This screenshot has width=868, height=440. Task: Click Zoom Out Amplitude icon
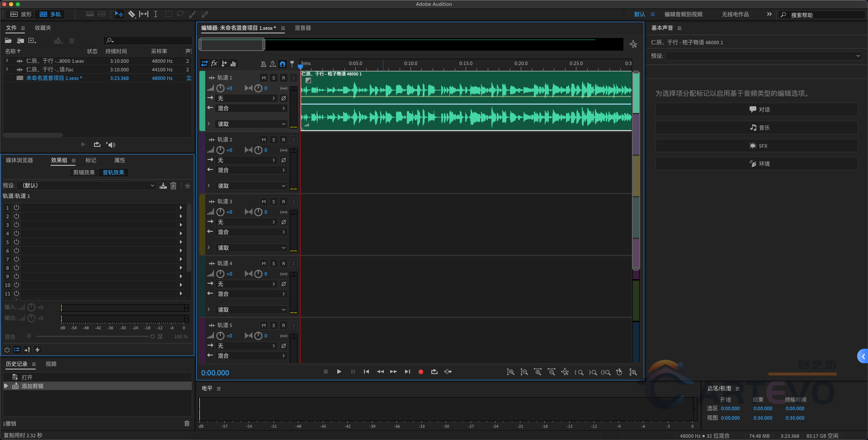(x=524, y=372)
